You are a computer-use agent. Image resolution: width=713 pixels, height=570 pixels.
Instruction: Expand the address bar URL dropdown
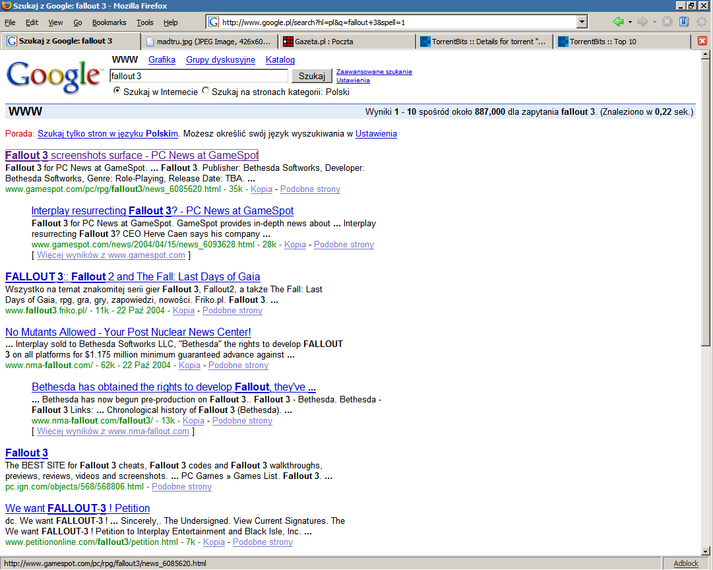pos(582,22)
